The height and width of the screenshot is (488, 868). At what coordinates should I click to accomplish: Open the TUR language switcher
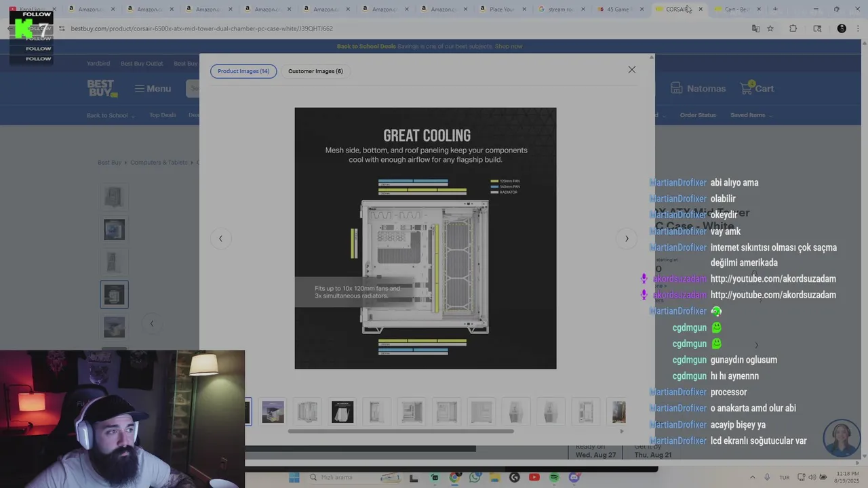coord(785,477)
